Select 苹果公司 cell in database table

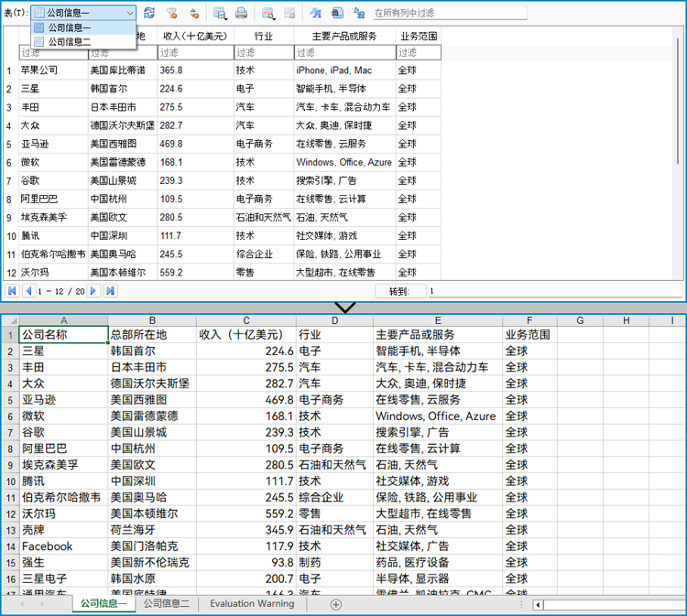tap(53, 70)
